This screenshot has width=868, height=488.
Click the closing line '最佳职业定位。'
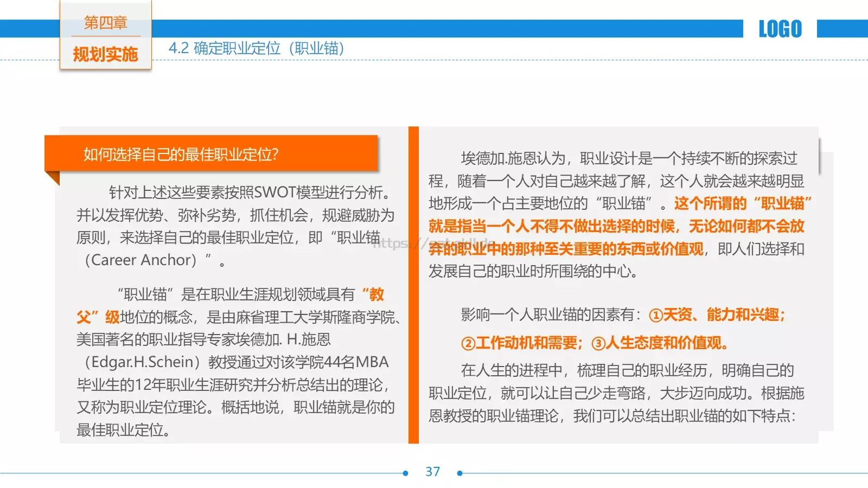(x=124, y=430)
